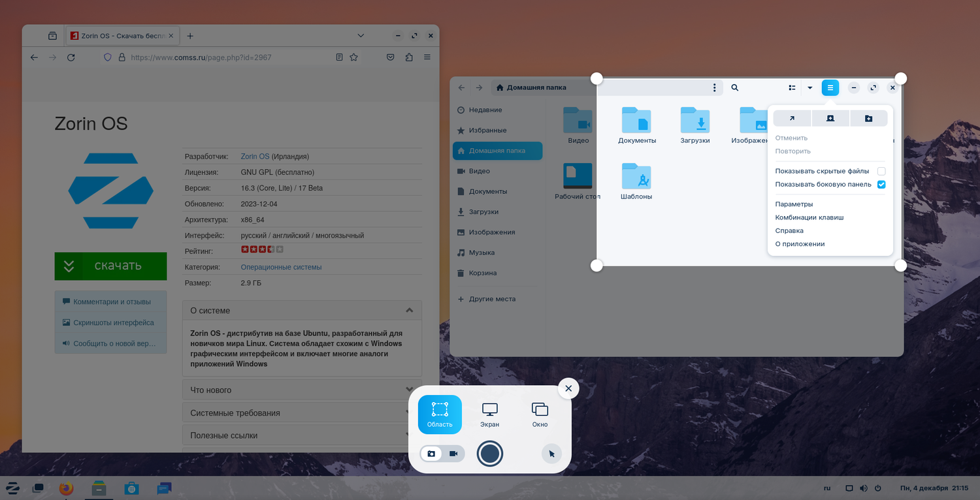Select the Область capture mode

[x=440, y=414]
